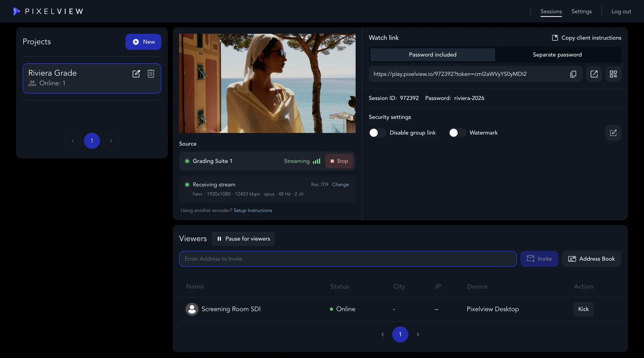Change the Rec.709 color space
The height and width of the screenshot is (358, 644).
click(x=340, y=184)
